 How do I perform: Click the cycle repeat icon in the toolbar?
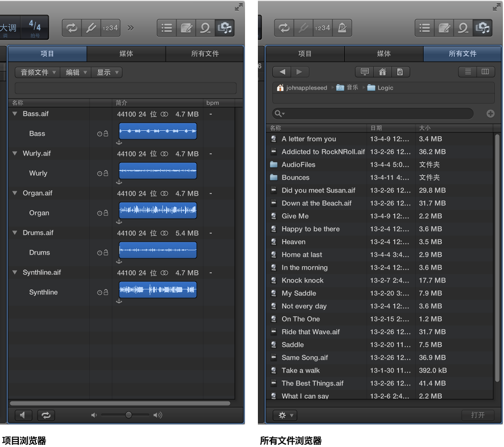72,28
